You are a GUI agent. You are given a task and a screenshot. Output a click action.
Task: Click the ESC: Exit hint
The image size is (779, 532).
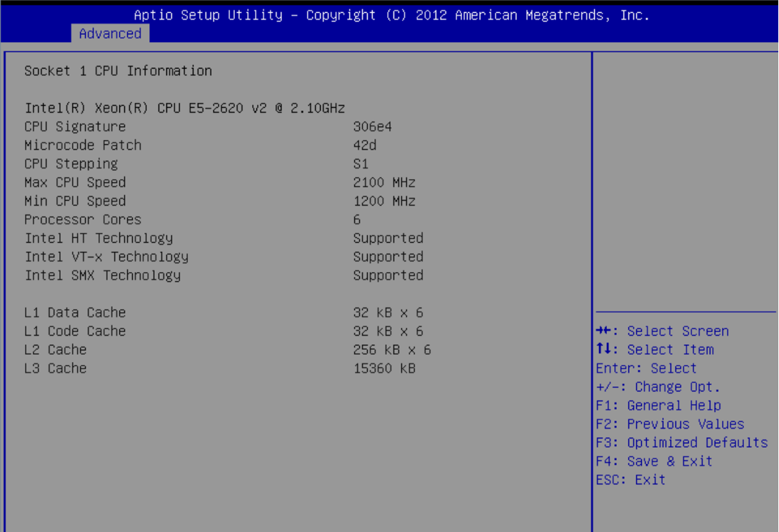coord(630,480)
